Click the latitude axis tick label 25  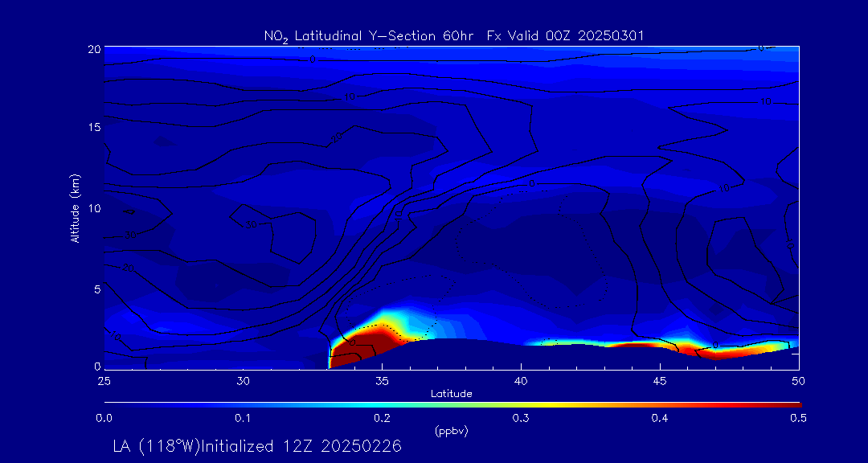coord(104,380)
